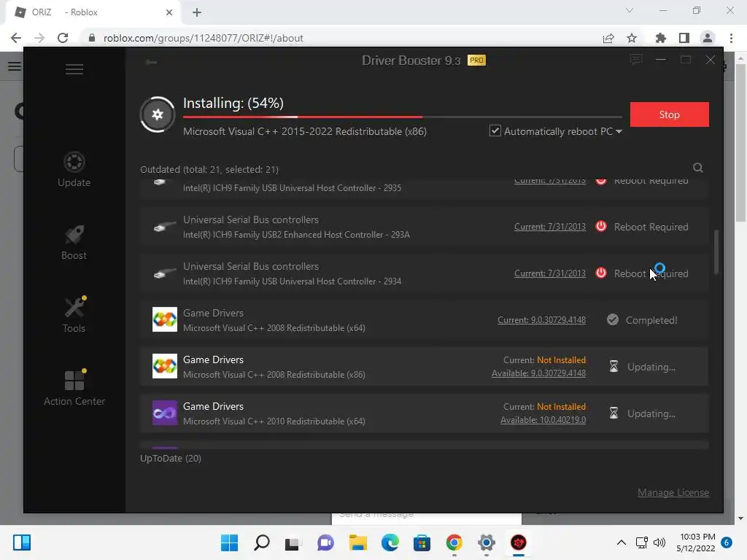Open the Chrome profile avatar

coord(708,38)
